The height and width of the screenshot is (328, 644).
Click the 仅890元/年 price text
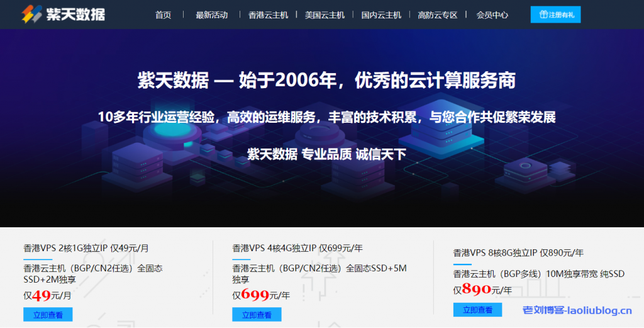(x=482, y=290)
